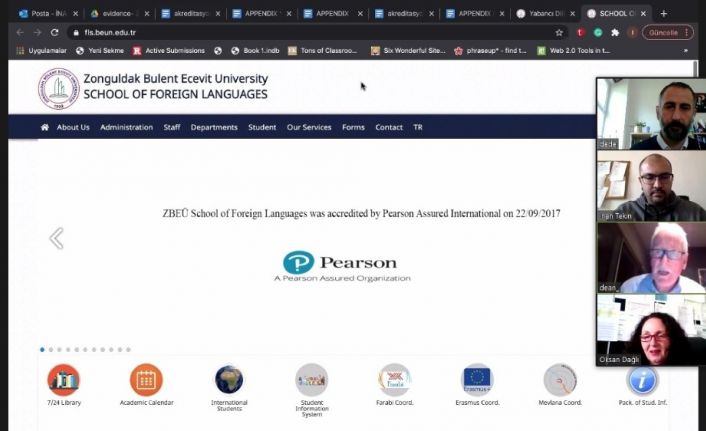Open the Extensions puzzle icon

[x=615, y=32]
